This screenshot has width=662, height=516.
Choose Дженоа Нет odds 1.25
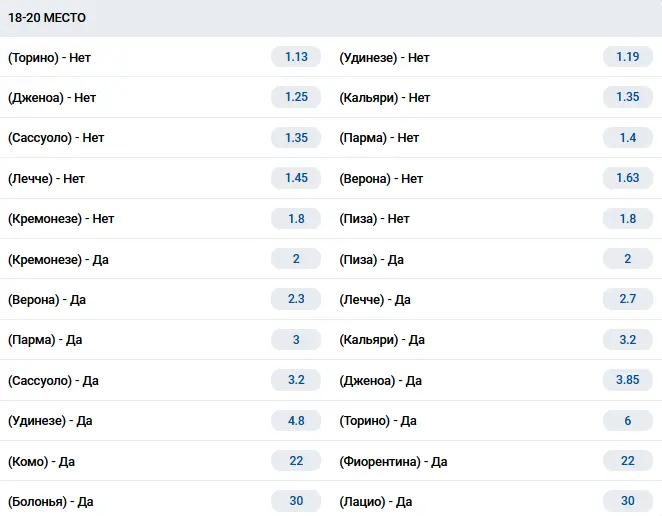(296, 97)
